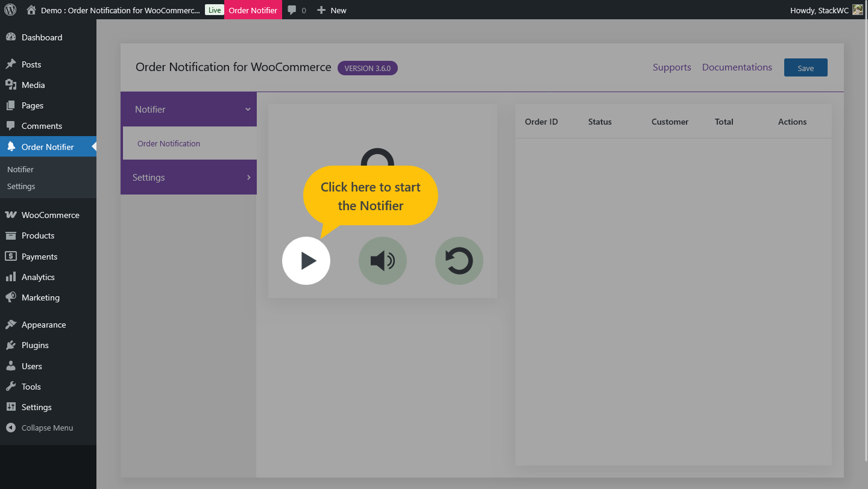Start the Notifier using the play icon
The image size is (868, 489).
click(306, 260)
